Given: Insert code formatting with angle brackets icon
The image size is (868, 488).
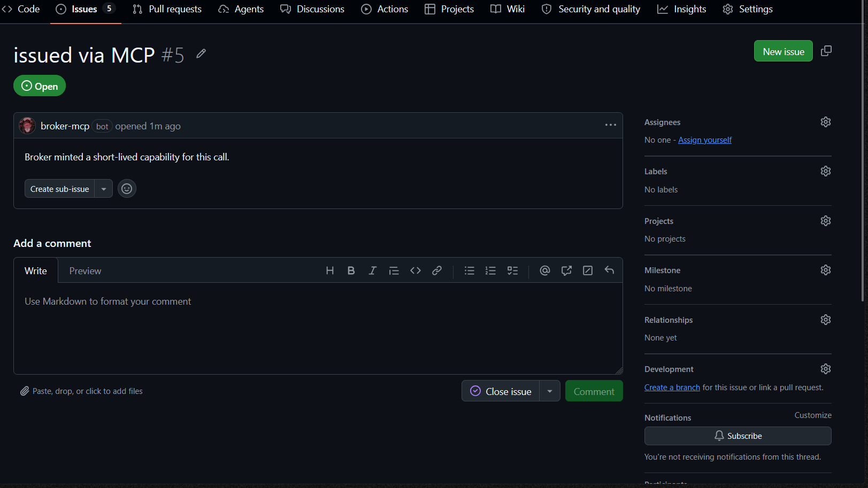Looking at the screenshot, I should (x=416, y=270).
